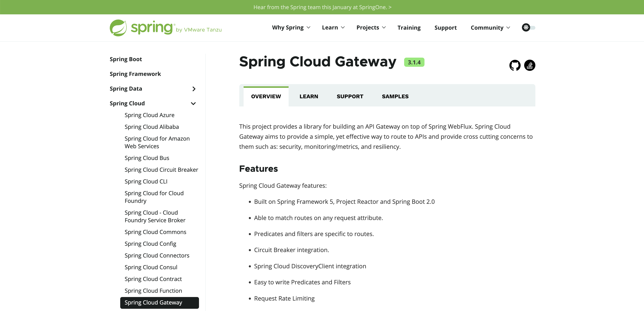
Task: Open the Projects navigation dropdown
Action: click(371, 27)
